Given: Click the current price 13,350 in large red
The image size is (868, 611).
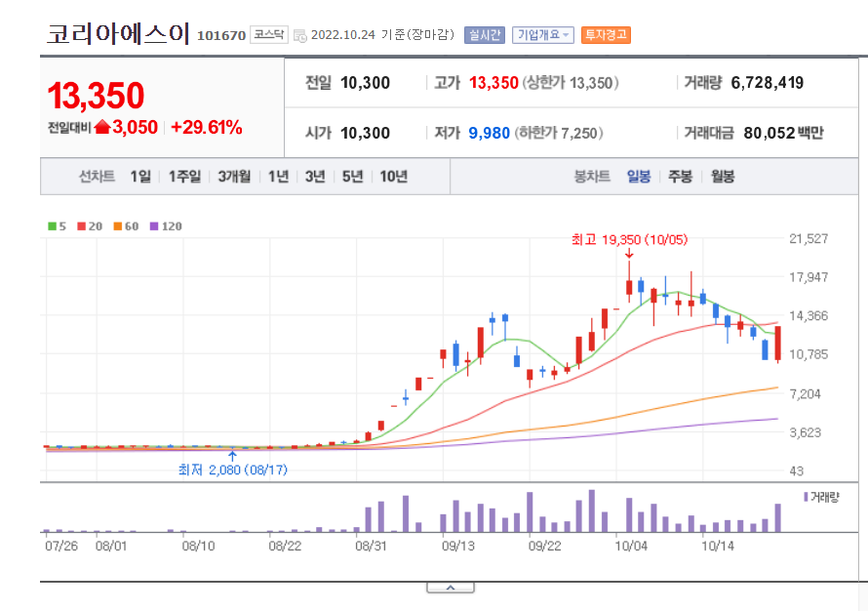Looking at the screenshot, I should (x=96, y=96).
